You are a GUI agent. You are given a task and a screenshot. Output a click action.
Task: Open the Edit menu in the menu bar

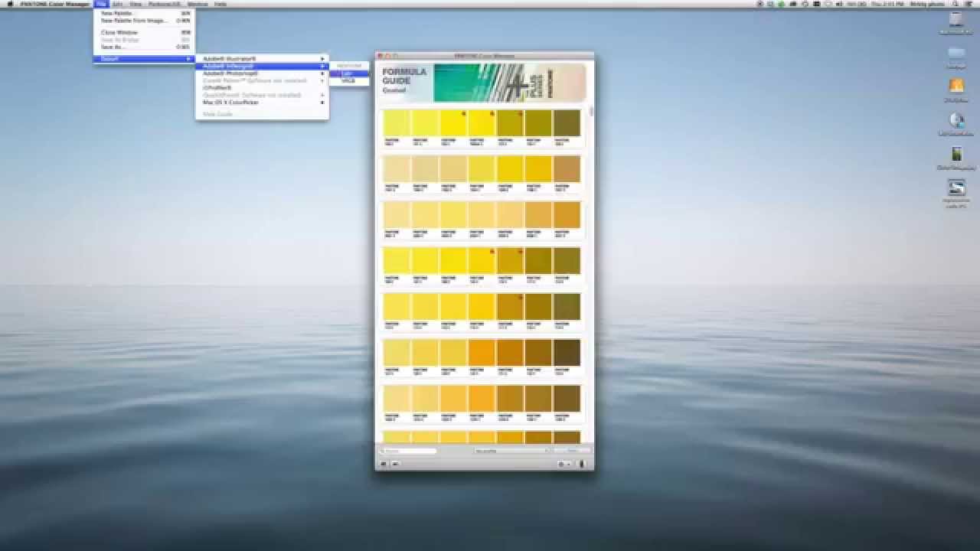(117, 4)
